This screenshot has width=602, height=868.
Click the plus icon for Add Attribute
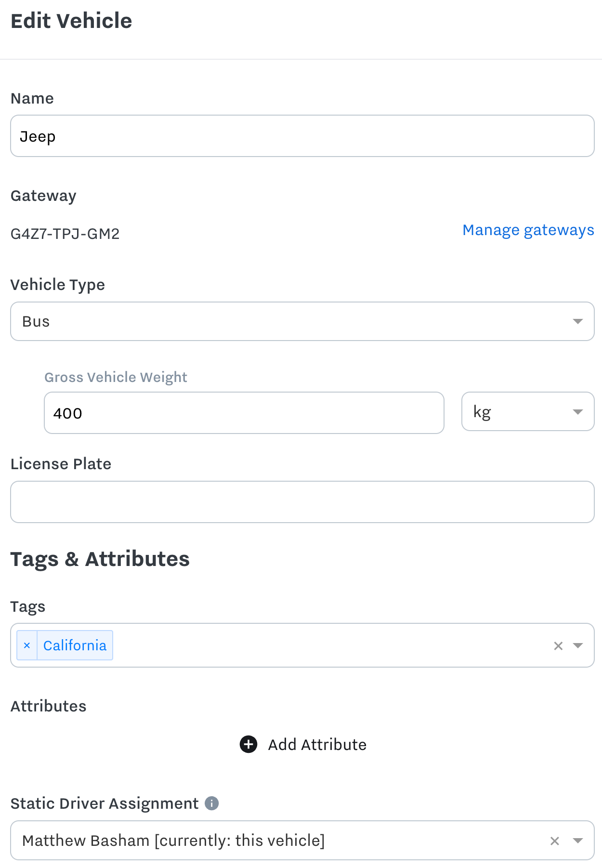pyautogui.click(x=249, y=744)
